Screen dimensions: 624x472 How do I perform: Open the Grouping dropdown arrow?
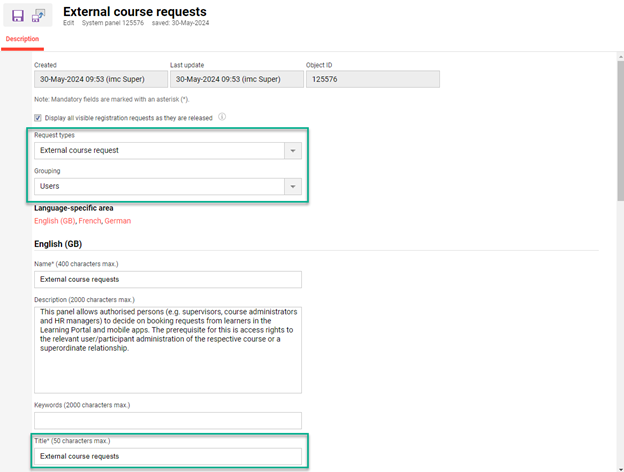292,187
